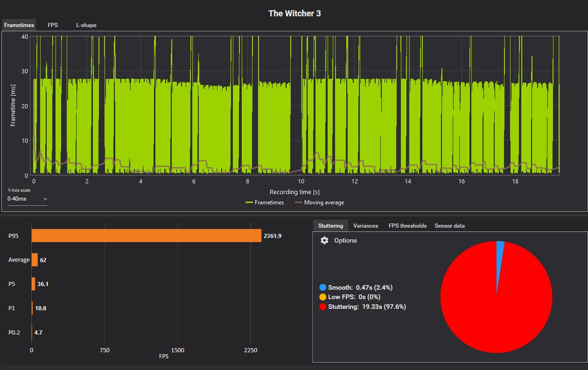Select the Stuttering tab

click(x=330, y=226)
